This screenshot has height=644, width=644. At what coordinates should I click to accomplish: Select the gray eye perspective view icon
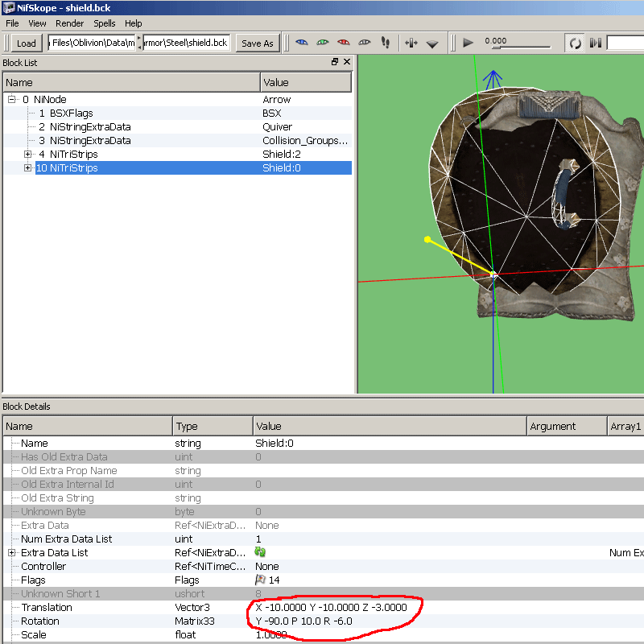(x=365, y=43)
